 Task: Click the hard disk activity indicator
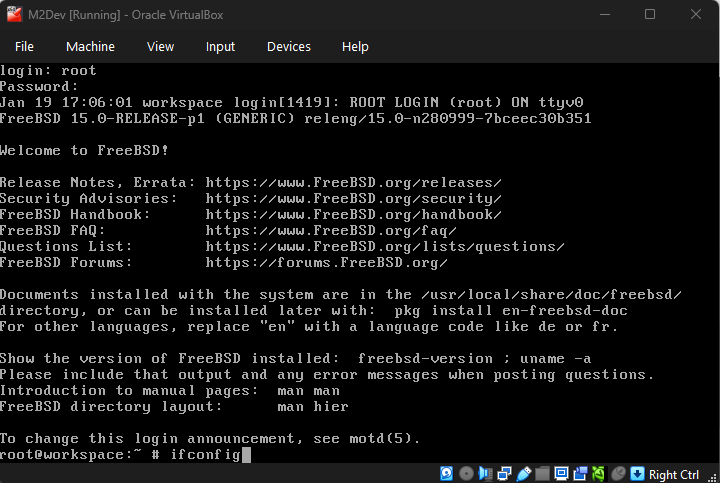click(x=446, y=474)
